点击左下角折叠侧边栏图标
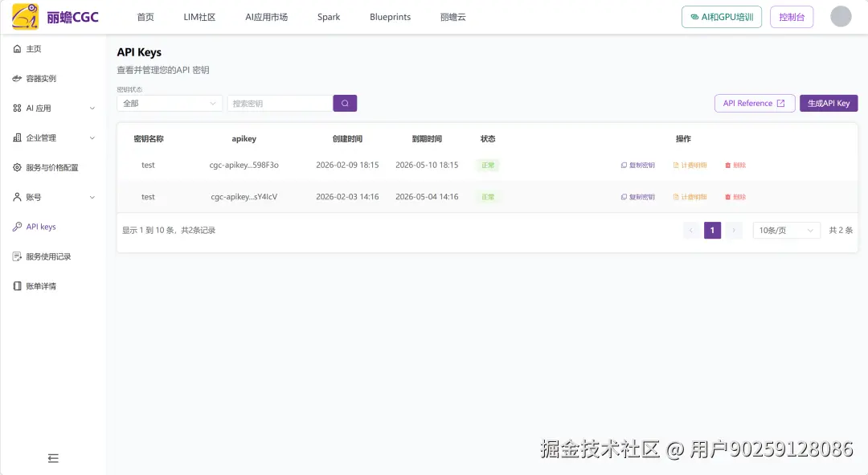This screenshot has height=475, width=868. [53, 457]
